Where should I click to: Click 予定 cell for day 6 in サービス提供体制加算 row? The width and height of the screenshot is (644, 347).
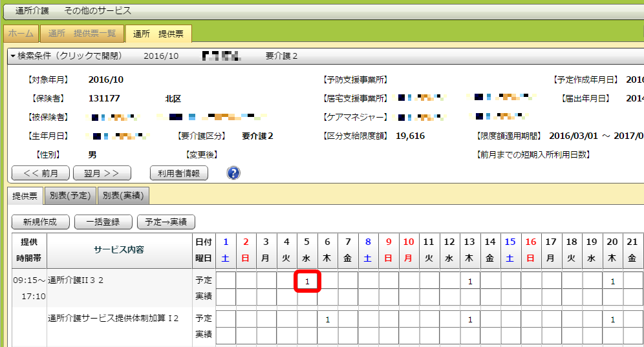pos(328,319)
